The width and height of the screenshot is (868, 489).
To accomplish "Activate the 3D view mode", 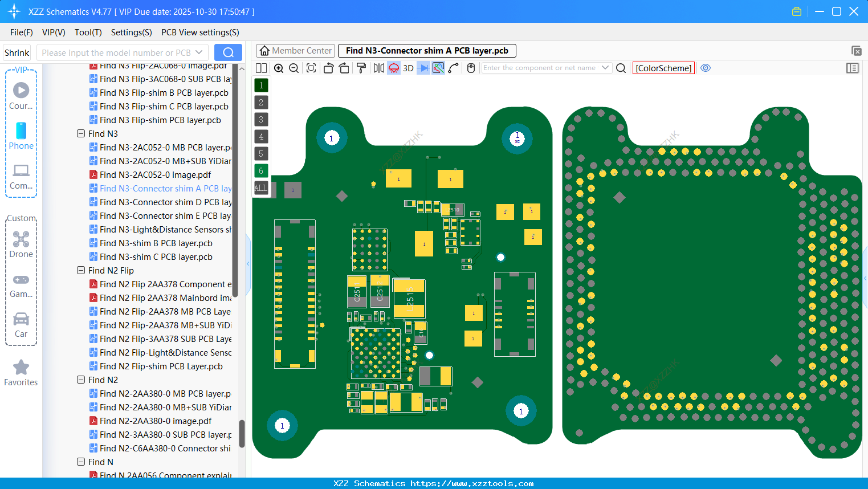I will click(408, 68).
